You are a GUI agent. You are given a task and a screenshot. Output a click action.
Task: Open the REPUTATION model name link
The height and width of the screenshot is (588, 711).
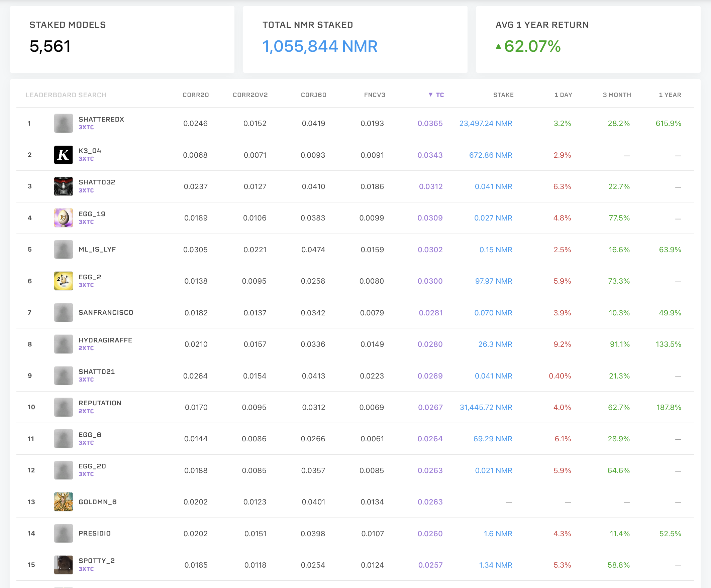(100, 403)
